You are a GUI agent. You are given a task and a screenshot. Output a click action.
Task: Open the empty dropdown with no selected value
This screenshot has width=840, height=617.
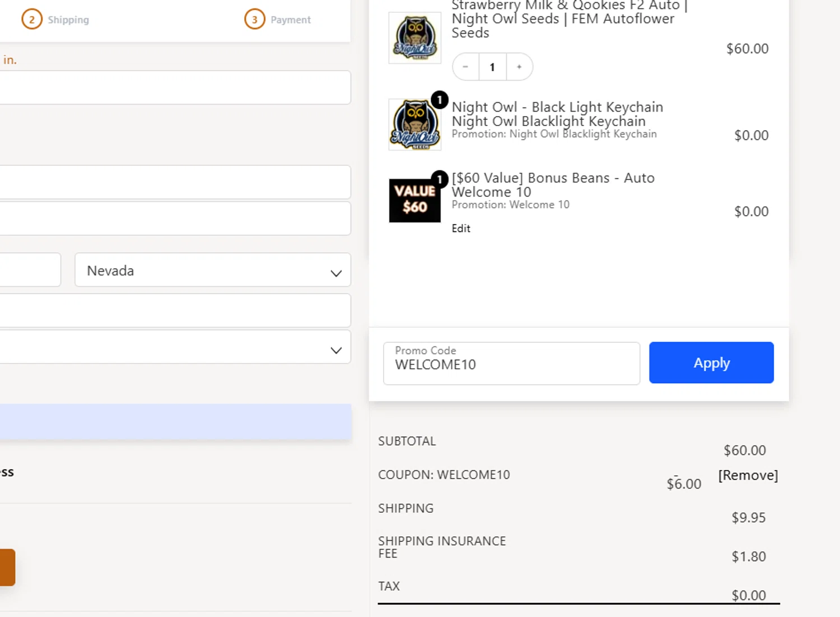[175, 347]
